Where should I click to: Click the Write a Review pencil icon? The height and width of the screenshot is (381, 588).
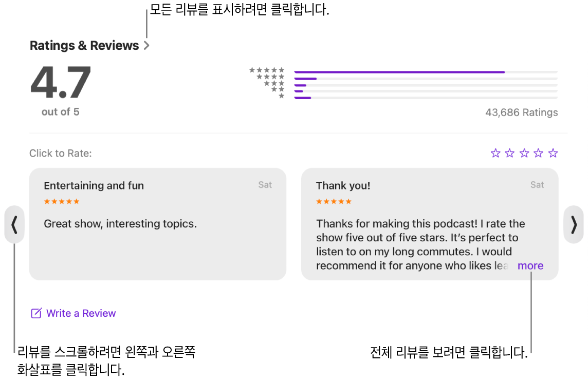pos(36,313)
